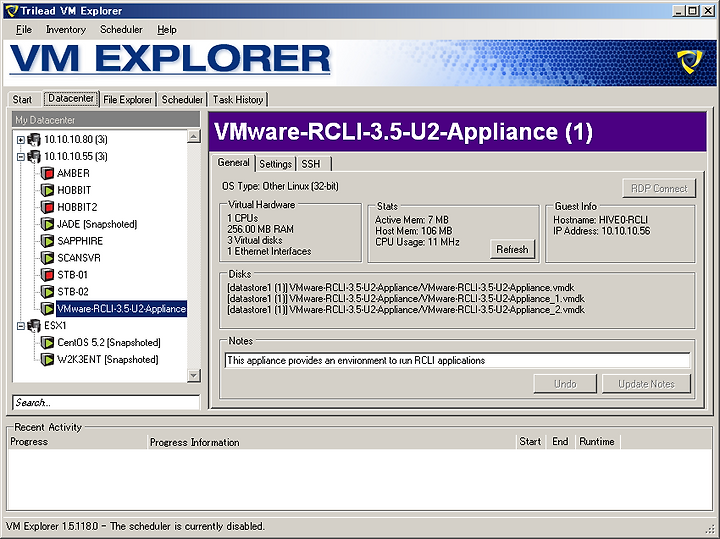Click the green icon beside VMware-RCLI-3.5-U2-Appliance
The width and height of the screenshot is (720, 539).
pos(47,309)
